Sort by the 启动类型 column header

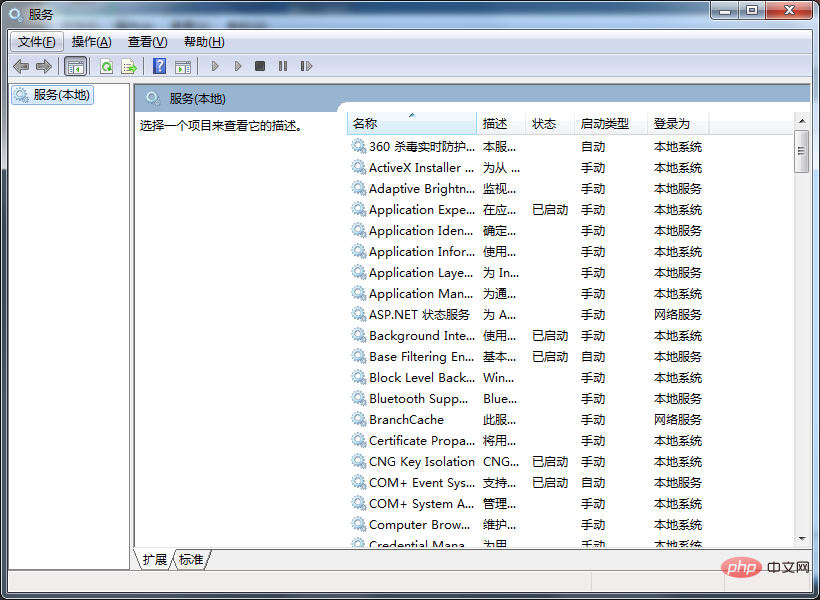coord(611,123)
